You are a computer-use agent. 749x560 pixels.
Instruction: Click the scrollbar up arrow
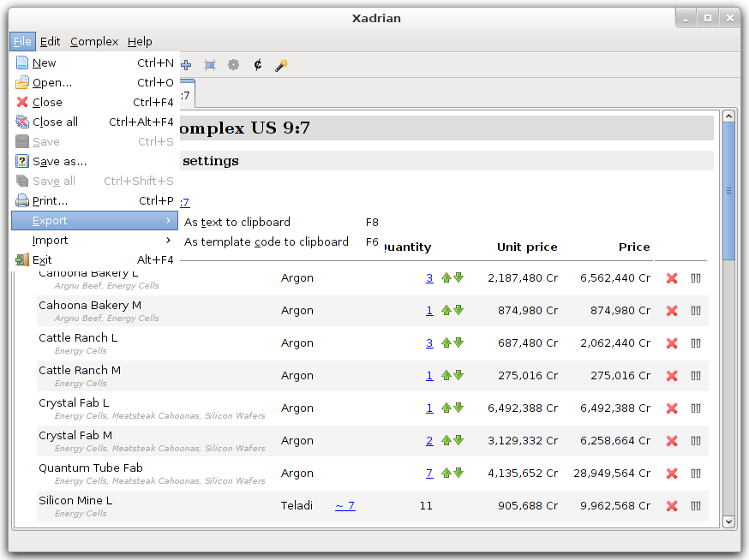click(x=728, y=116)
